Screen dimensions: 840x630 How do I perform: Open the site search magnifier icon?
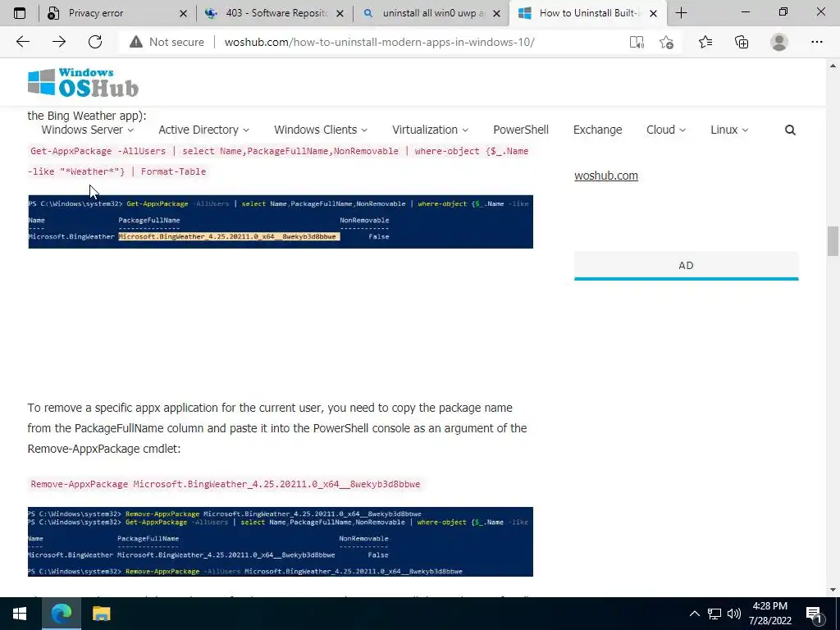click(x=790, y=130)
